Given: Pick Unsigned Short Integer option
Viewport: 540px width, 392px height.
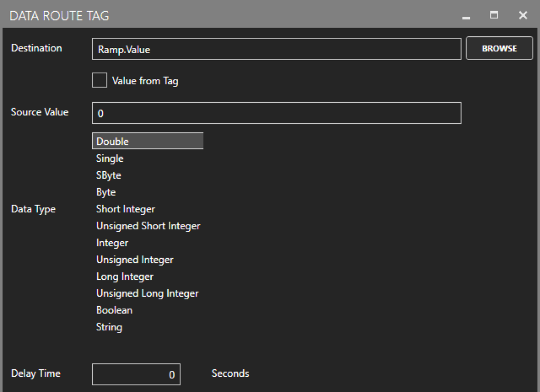Looking at the screenshot, I should (148, 226).
